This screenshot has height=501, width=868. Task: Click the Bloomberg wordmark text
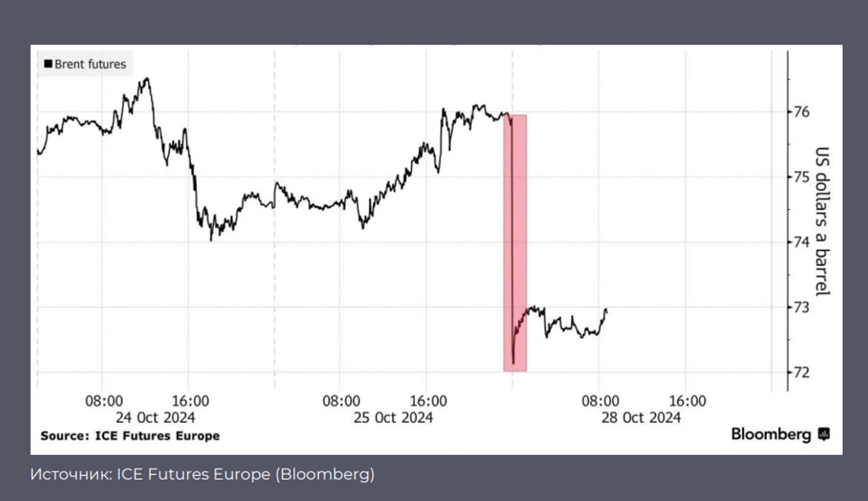tap(771, 434)
